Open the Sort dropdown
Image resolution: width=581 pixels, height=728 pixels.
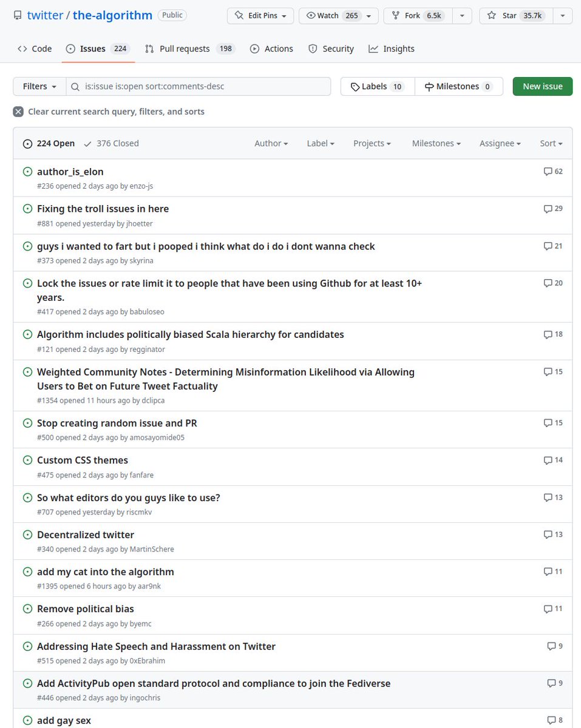[x=550, y=143]
